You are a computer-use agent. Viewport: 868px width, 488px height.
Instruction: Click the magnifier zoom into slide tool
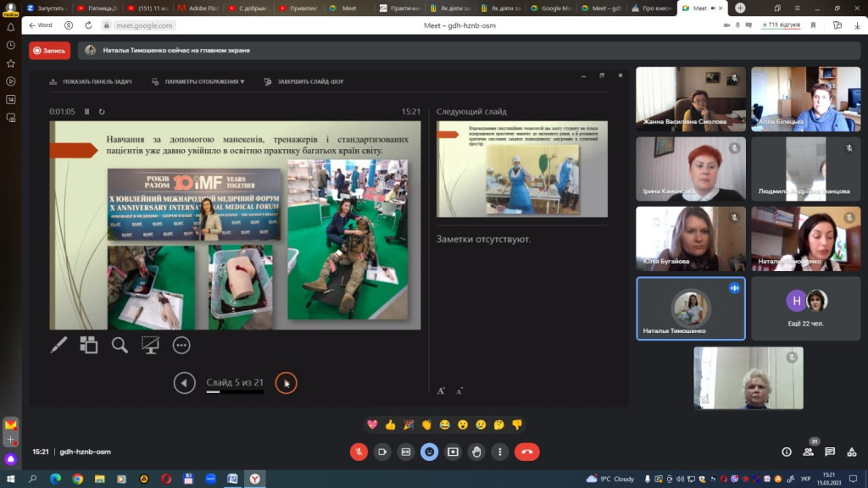[120, 345]
